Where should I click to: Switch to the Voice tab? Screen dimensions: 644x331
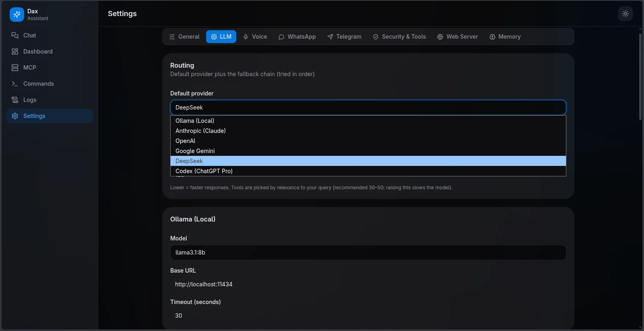[255, 37]
